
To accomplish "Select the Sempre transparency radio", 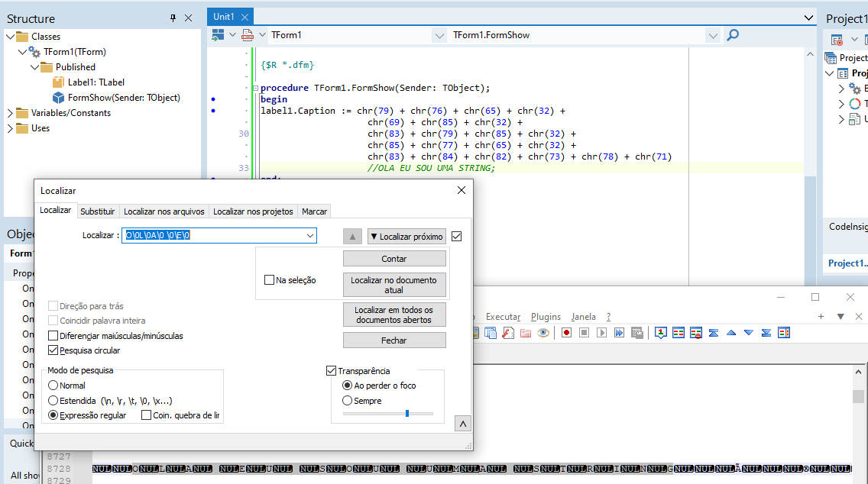I will pyautogui.click(x=347, y=401).
